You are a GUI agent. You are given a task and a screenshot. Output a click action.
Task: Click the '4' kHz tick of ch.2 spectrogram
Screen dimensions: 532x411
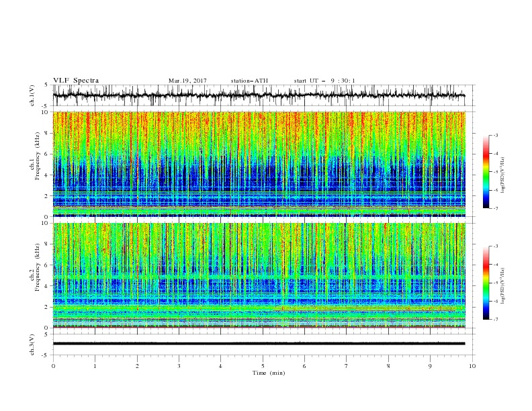[x=47, y=286]
